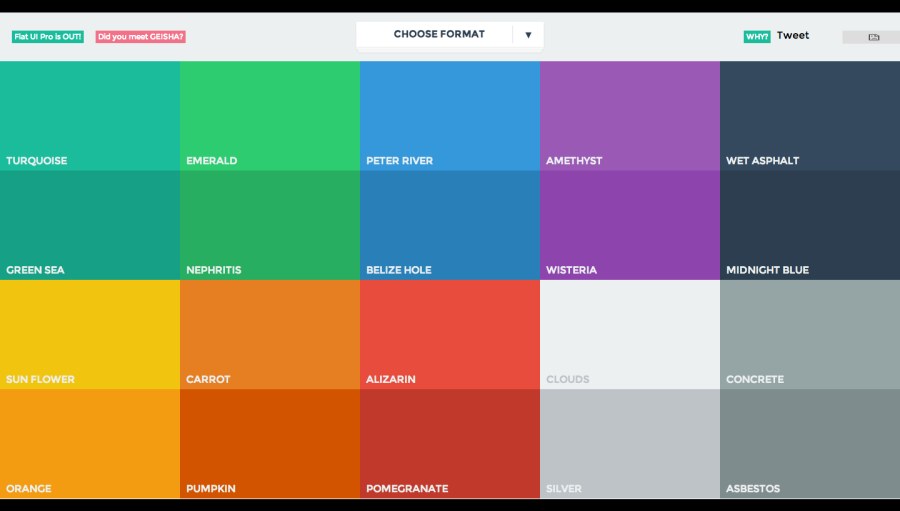Click the small gray icon button next to Tweet
This screenshot has height=511, width=900.
(x=871, y=37)
